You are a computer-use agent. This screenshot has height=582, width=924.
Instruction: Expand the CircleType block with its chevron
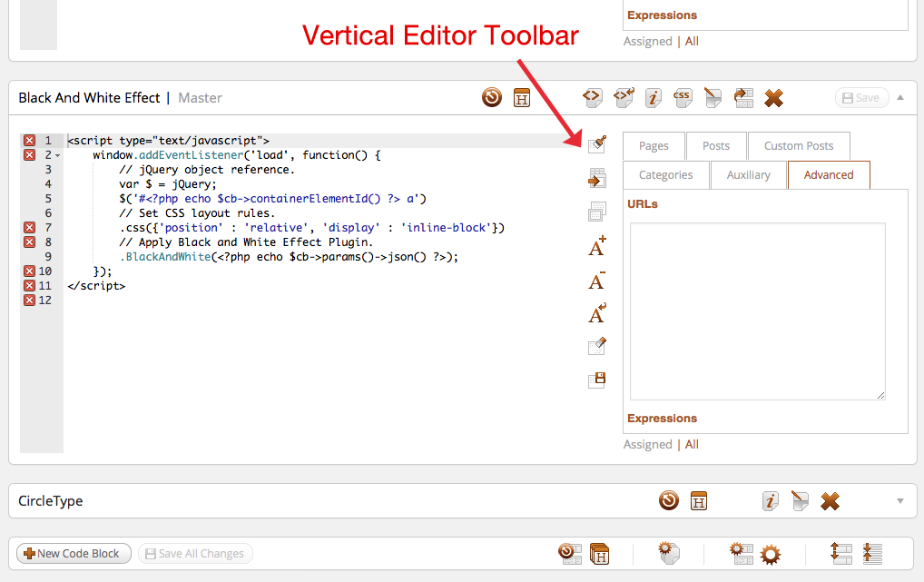pyautogui.click(x=899, y=500)
